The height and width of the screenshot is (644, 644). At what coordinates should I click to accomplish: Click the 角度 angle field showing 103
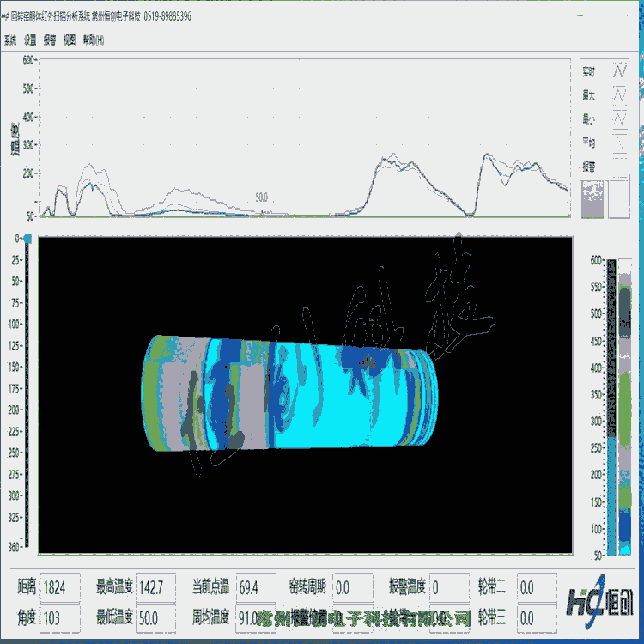(60, 617)
